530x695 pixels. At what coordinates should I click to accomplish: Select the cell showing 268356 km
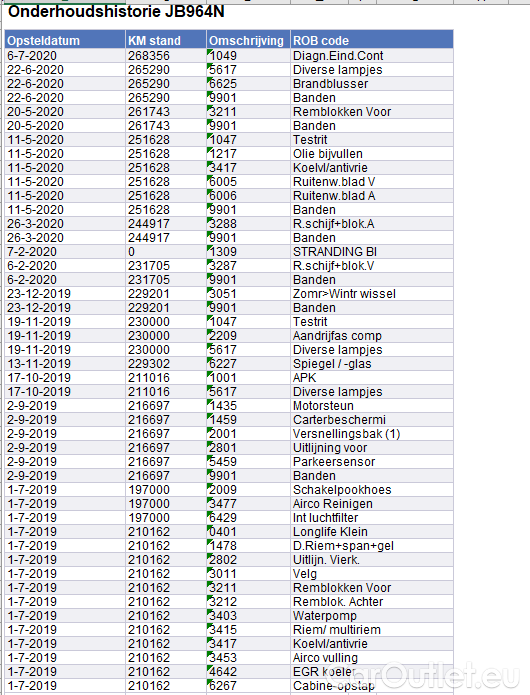[x=166, y=56]
